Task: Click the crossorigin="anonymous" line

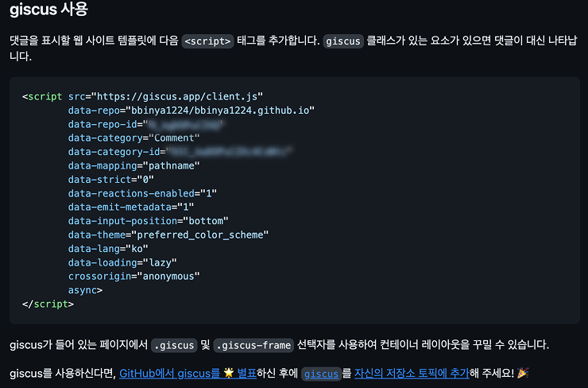Action: point(133,277)
